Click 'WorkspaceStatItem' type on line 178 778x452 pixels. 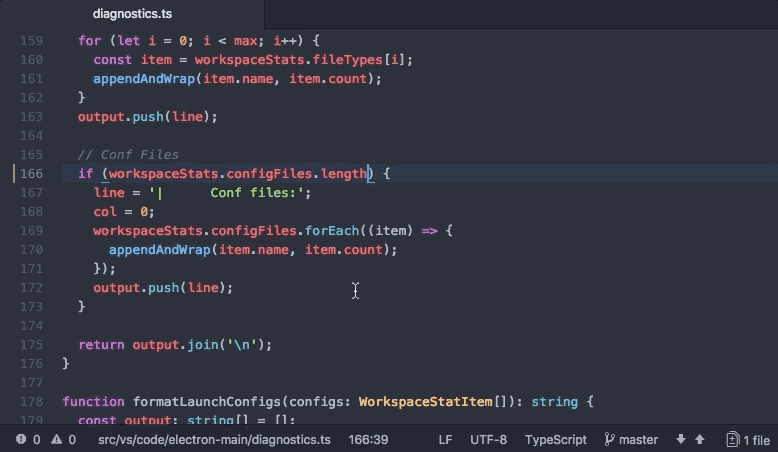pyautogui.click(x=425, y=401)
